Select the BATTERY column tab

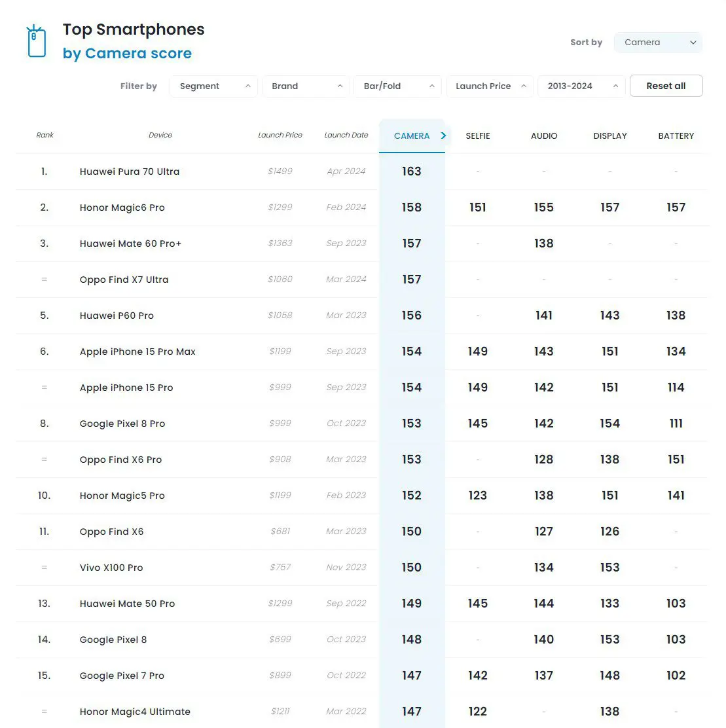(x=676, y=136)
